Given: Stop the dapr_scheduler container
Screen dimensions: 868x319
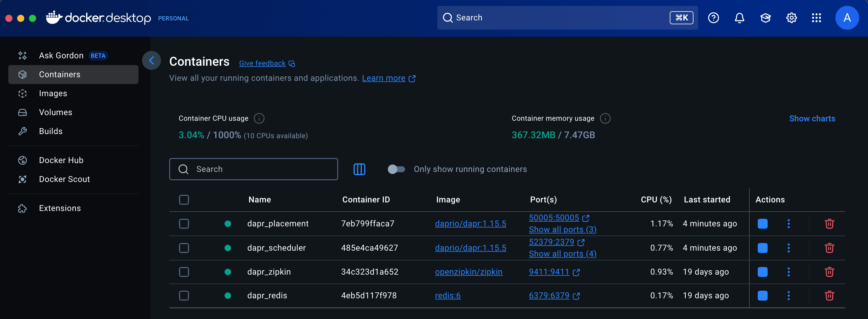Looking at the screenshot, I should [763, 248].
